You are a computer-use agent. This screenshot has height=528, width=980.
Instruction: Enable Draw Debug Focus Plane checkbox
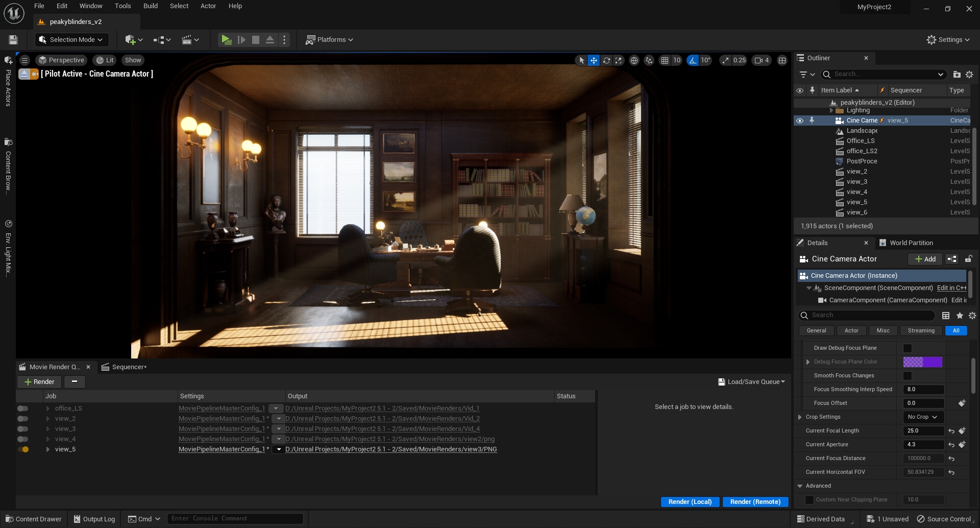pyautogui.click(x=908, y=348)
